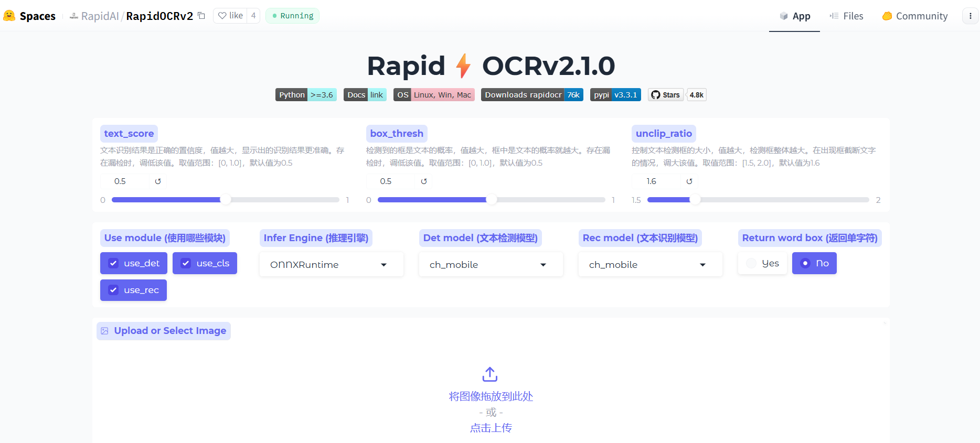Viewport: 980px width, 443px height.
Task: Click the unclip_ratio slider track
Action: click(x=758, y=200)
